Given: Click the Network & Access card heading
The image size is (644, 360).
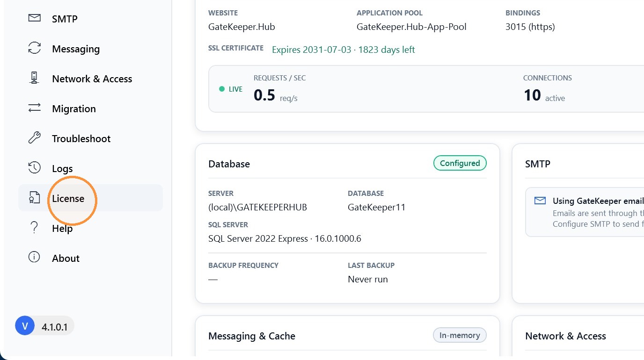Looking at the screenshot, I should point(565,336).
